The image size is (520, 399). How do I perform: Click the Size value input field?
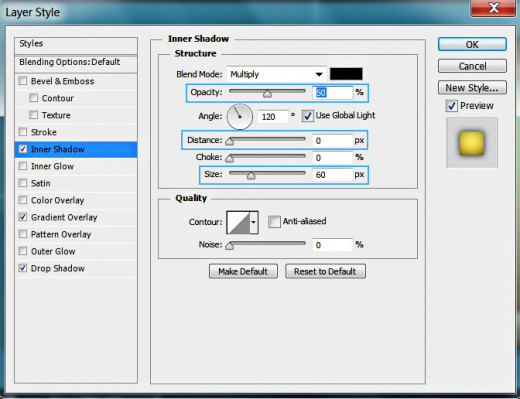tap(332, 175)
